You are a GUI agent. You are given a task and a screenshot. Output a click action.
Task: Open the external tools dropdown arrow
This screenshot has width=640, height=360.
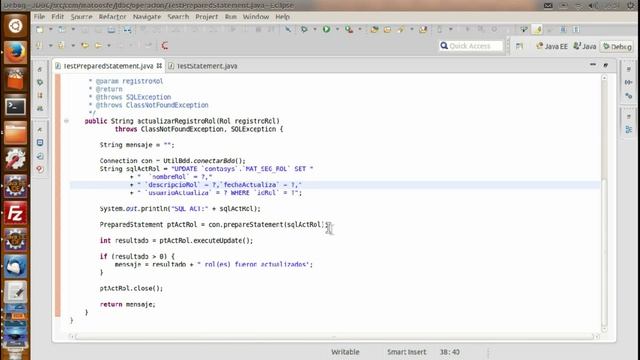pyautogui.click(x=360, y=29)
